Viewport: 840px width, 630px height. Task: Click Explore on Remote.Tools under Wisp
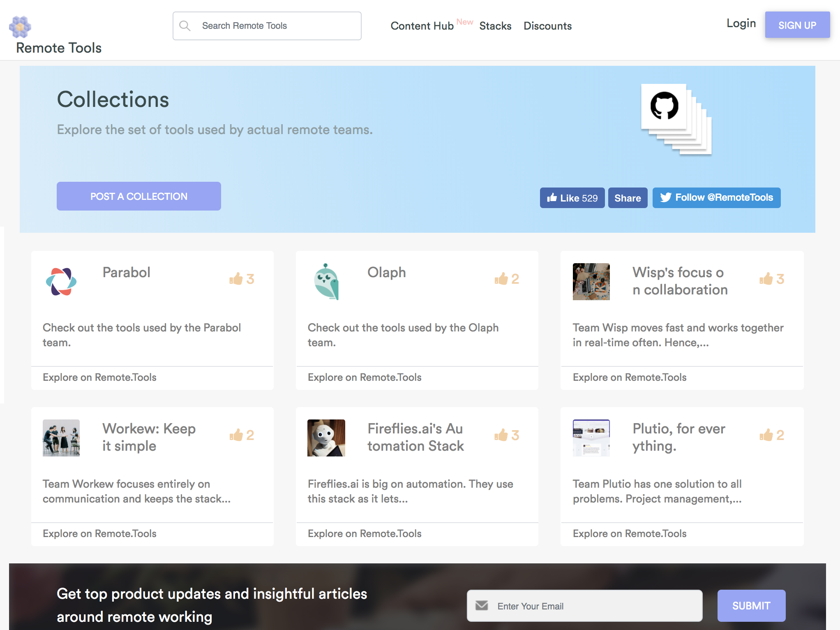pyautogui.click(x=630, y=377)
